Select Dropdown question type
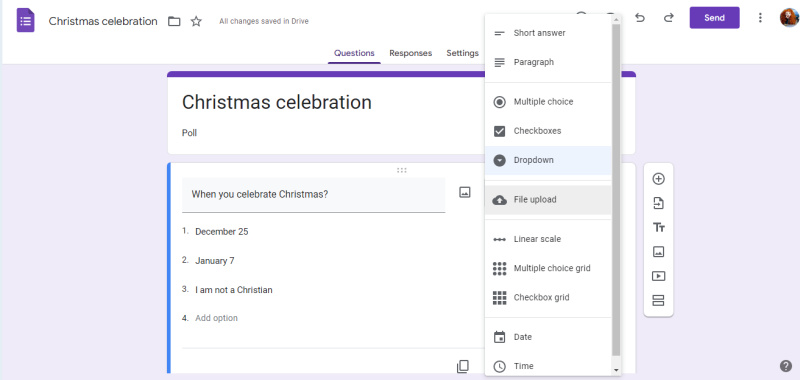Screen dimensions: 800x380 tap(548, 160)
